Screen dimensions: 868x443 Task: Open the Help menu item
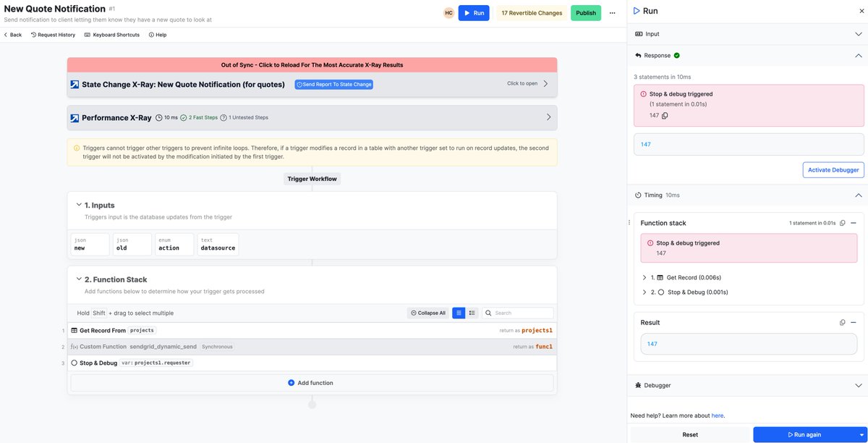tap(158, 35)
